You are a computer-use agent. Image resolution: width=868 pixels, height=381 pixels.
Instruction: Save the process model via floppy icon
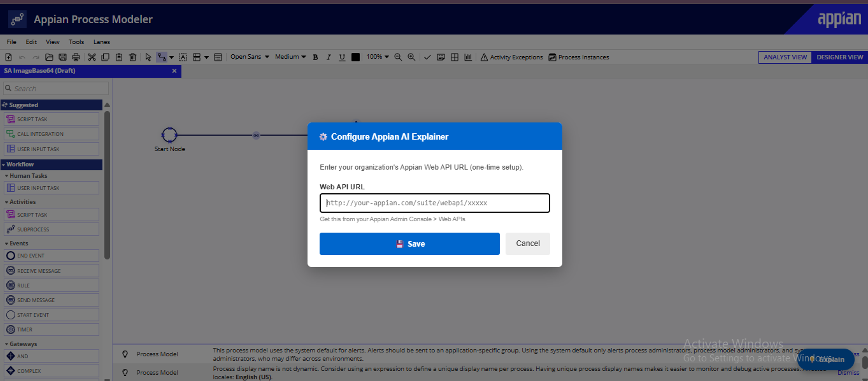tap(63, 57)
